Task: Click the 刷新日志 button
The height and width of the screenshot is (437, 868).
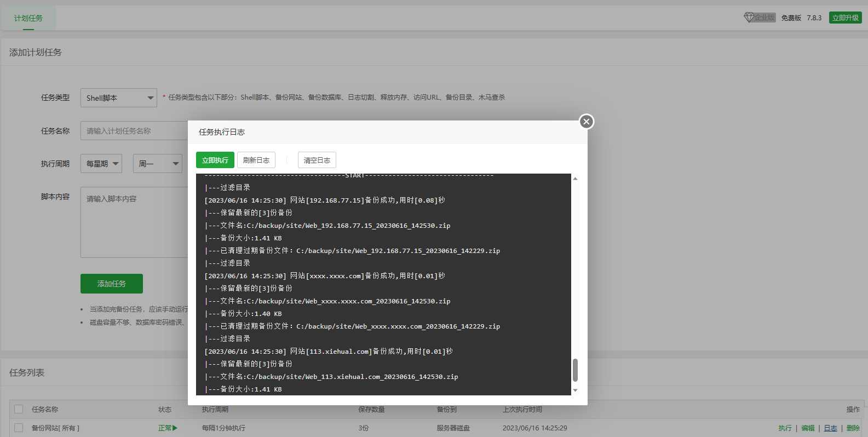Action: pos(256,160)
